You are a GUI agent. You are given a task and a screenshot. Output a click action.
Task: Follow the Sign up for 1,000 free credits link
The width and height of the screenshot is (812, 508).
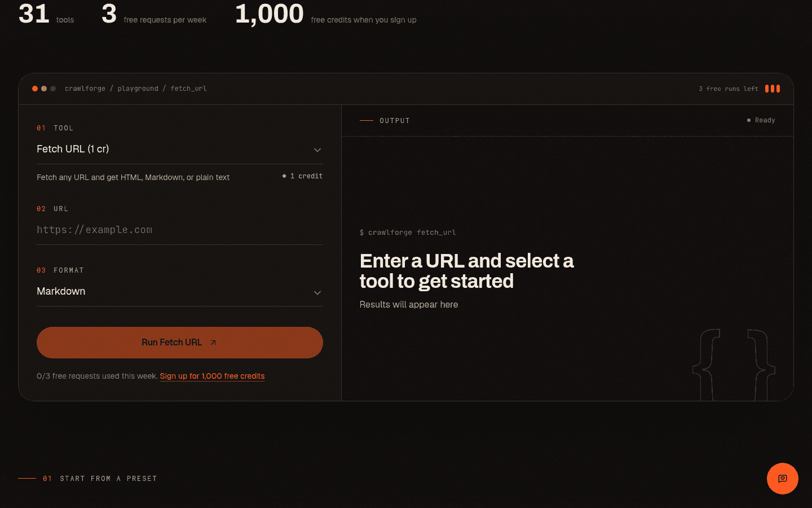click(212, 376)
